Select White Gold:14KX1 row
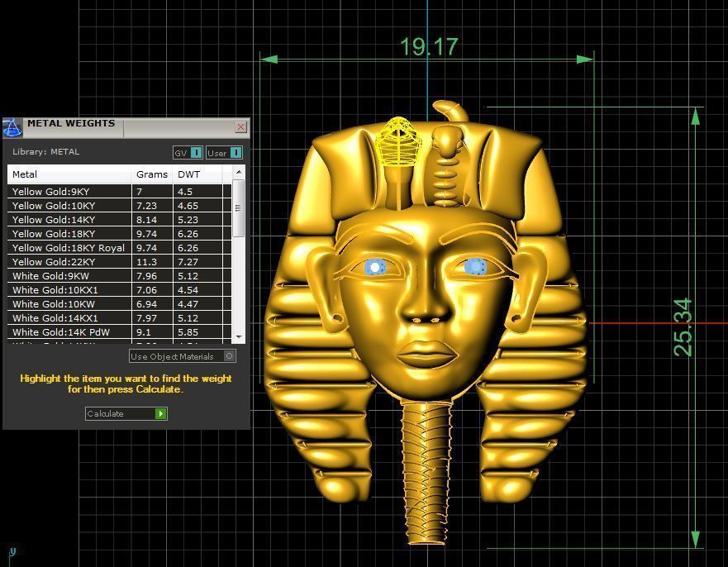 [x=119, y=318]
